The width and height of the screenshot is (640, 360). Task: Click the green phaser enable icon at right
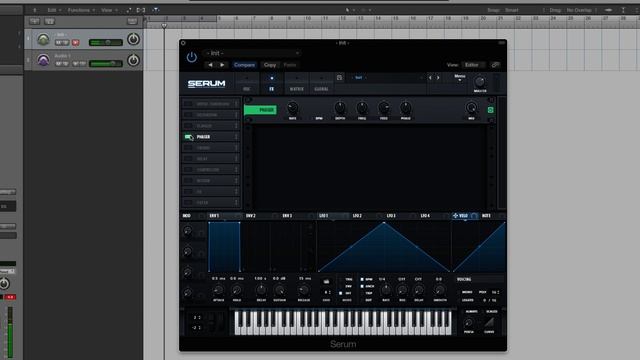tap(491, 110)
